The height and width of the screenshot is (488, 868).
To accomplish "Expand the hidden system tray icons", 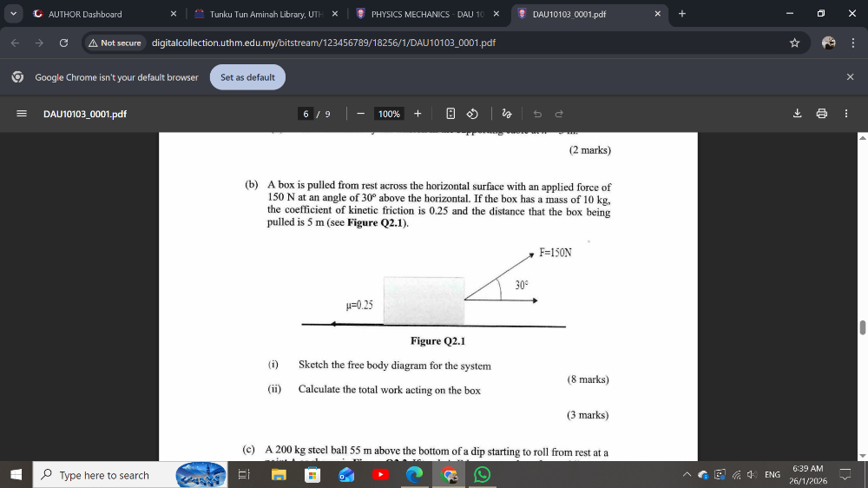I will (687, 475).
